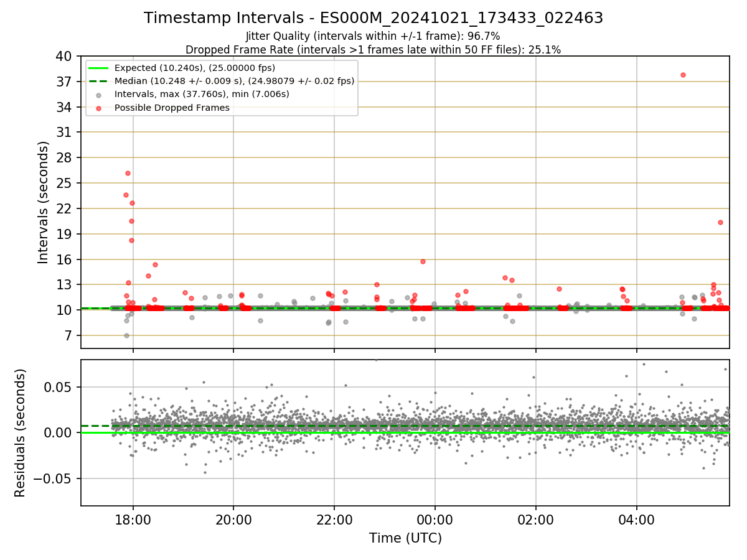This screenshot has height=560, width=747.
Task: Click the red dropped-frame point near 26 seconds
Action: (128, 173)
